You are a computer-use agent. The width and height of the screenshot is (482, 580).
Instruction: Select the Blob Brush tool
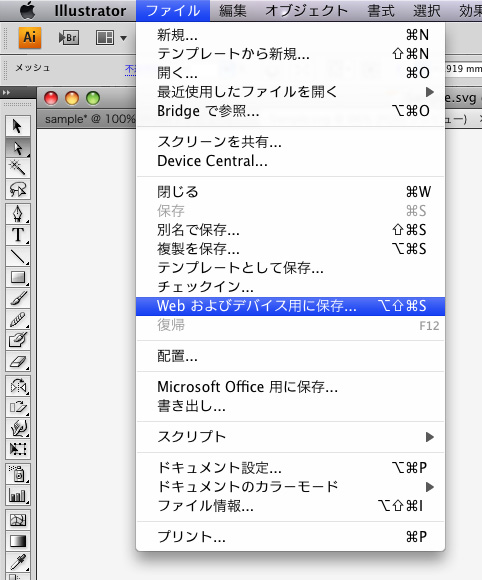(x=17, y=340)
